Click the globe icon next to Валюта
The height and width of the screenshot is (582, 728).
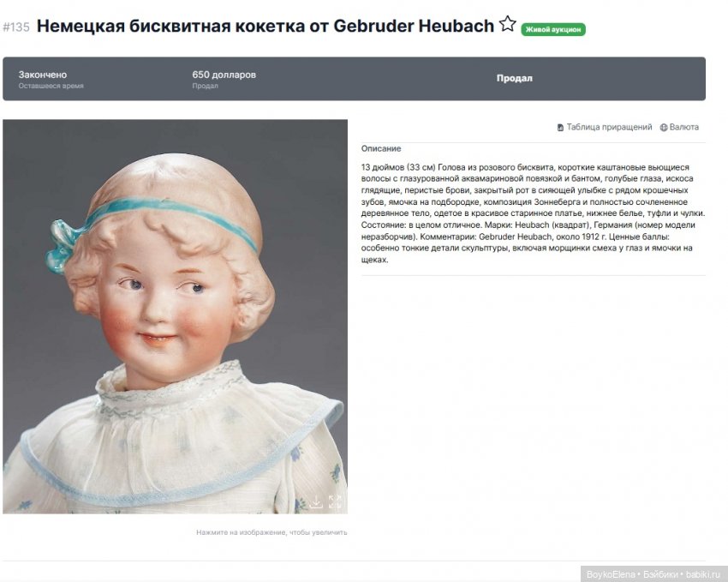(664, 128)
